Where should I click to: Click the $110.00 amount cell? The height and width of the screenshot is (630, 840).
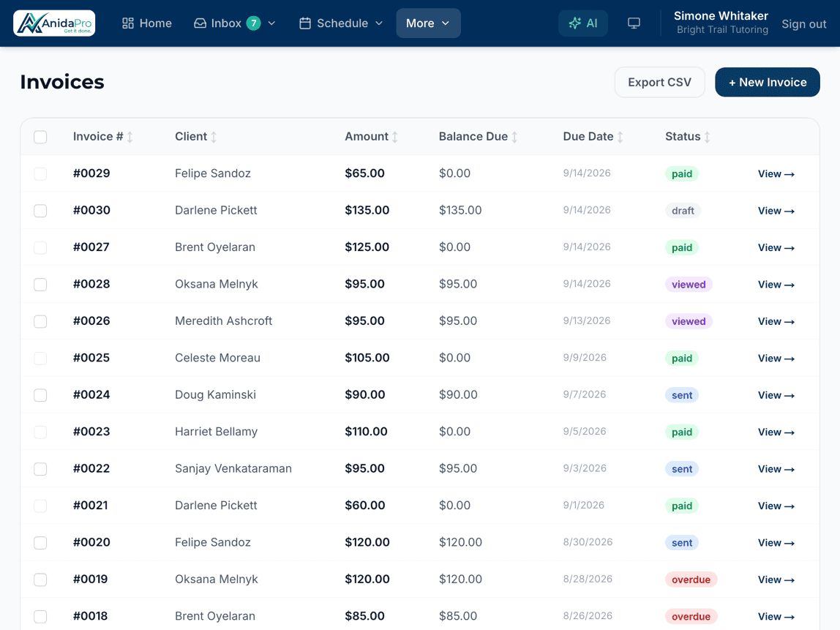(366, 432)
